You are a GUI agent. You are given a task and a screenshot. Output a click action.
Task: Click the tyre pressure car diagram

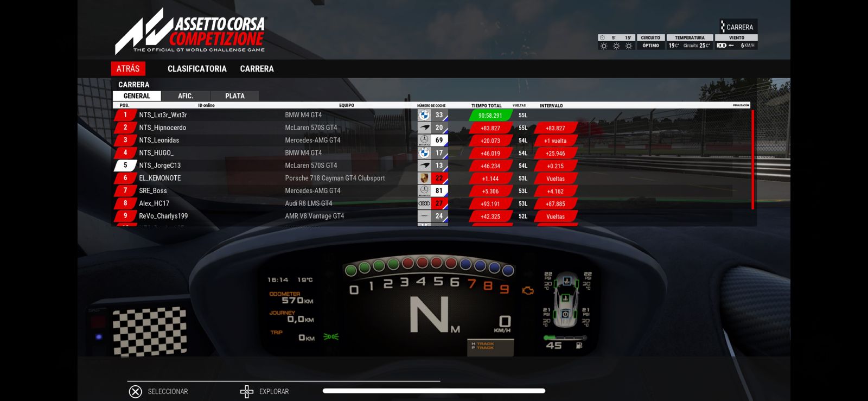pos(566,300)
